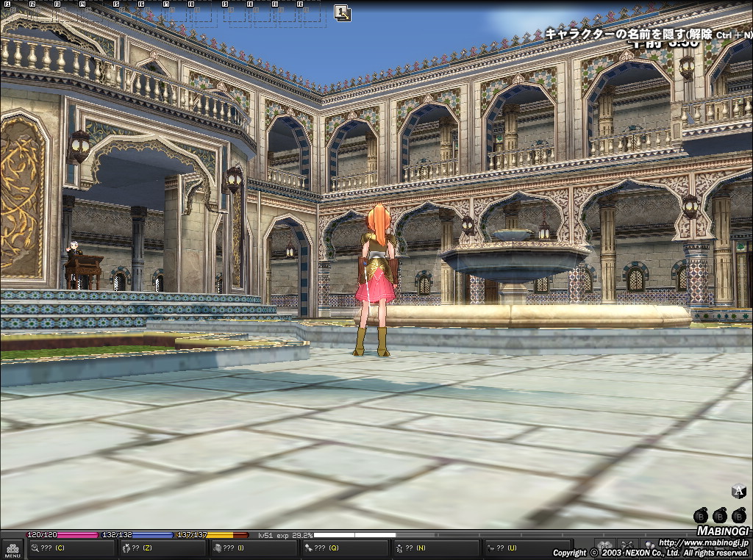Click the pink HP bar 120/120
This screenshot has height=560, width=753.
[x=63, y=534]
